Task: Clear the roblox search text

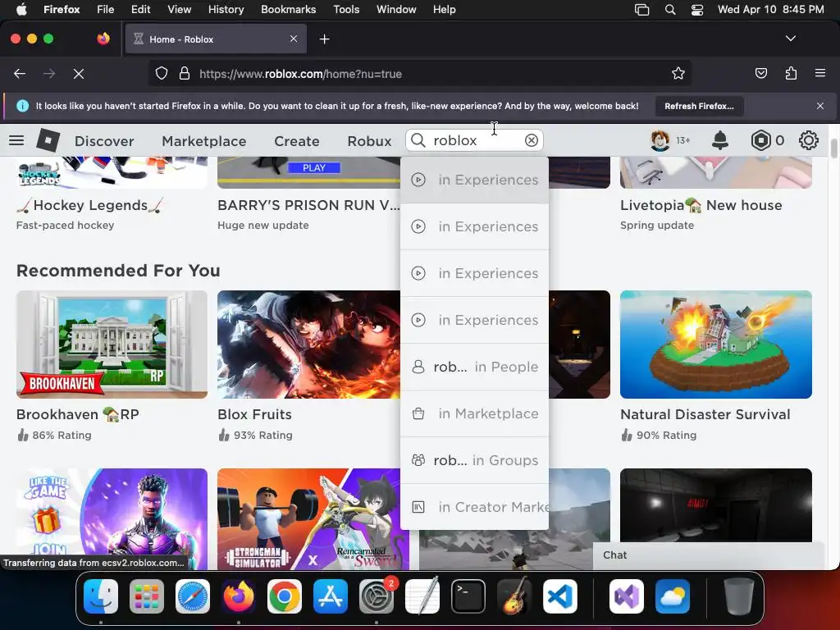Action: [x=531, y=140]
